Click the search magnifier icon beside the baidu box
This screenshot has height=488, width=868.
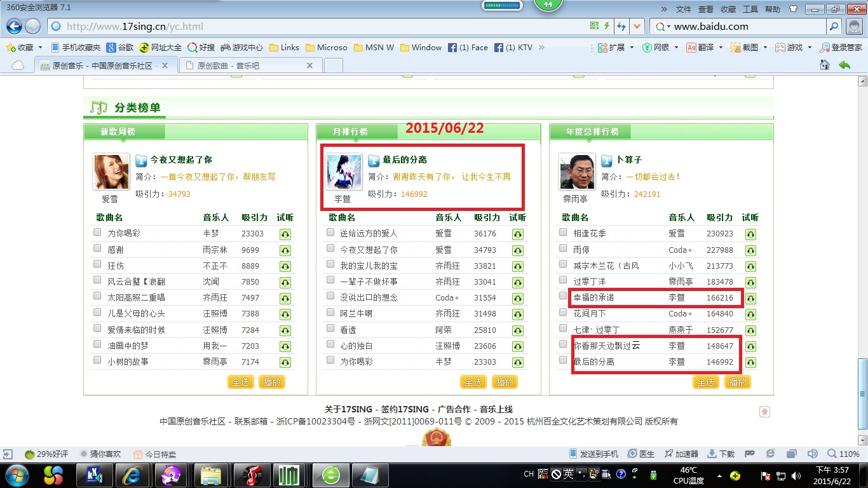click(x=834, y=27)
